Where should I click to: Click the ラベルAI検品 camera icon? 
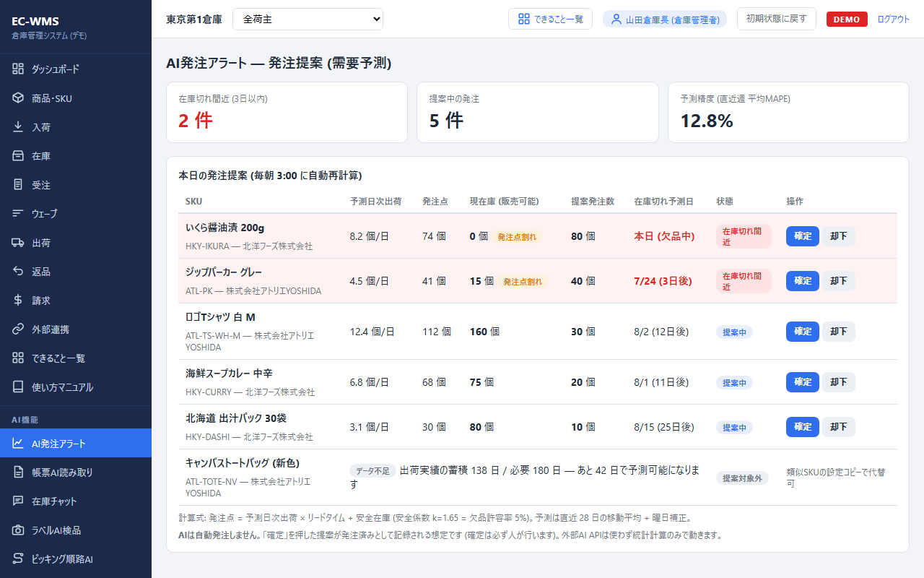tap(18, 530)
